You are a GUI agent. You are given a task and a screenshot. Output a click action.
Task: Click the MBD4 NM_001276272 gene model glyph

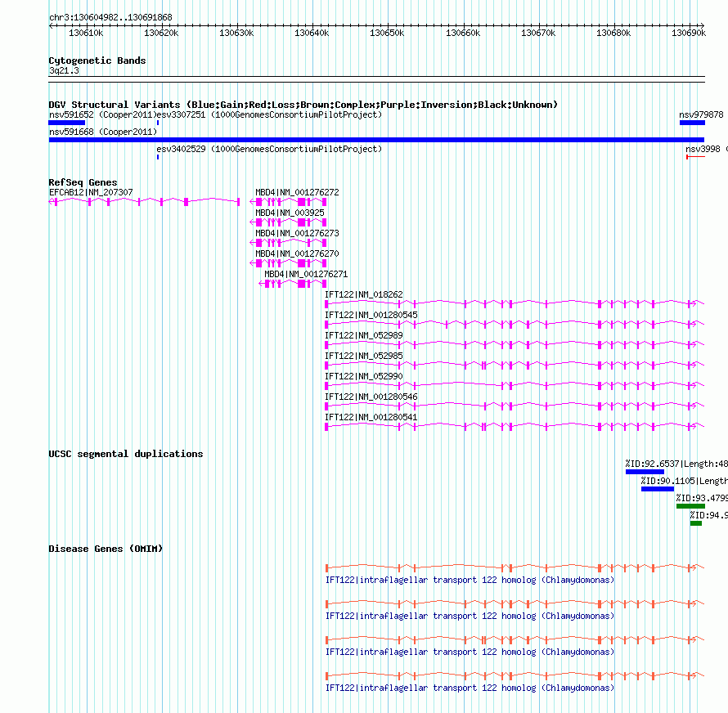[x=288, y=201]
